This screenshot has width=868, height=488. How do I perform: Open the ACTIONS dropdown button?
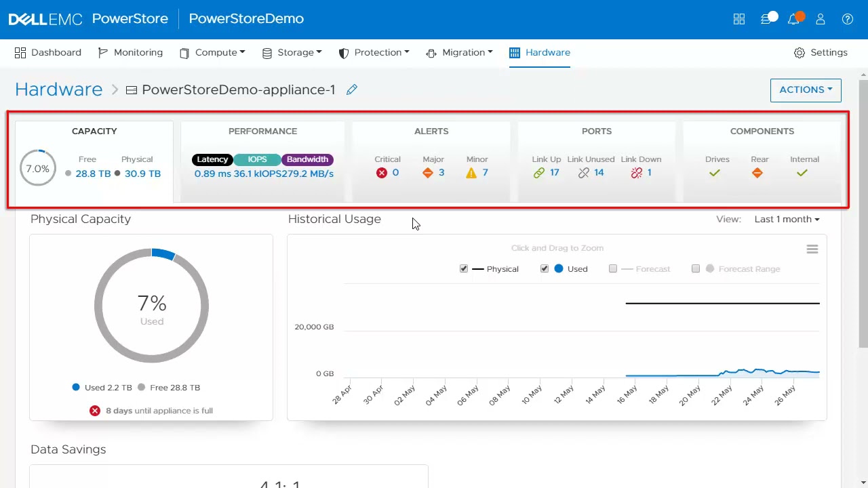click(x=806, y=90)
